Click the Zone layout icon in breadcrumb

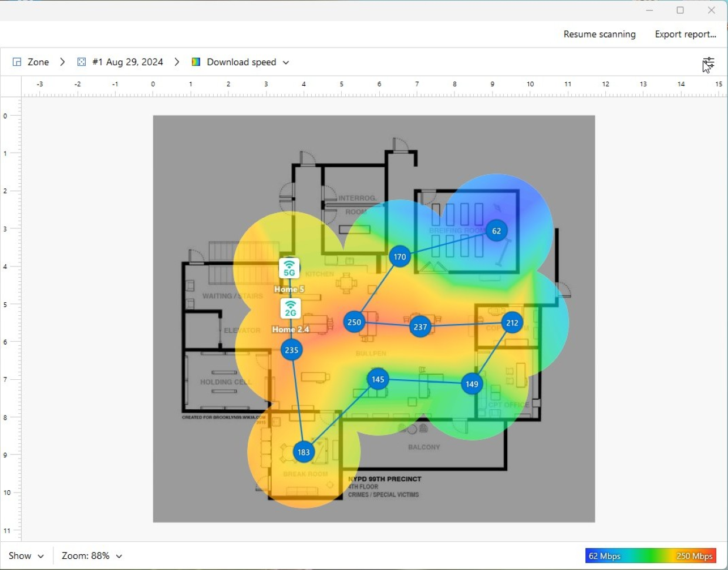click(17, 62)
